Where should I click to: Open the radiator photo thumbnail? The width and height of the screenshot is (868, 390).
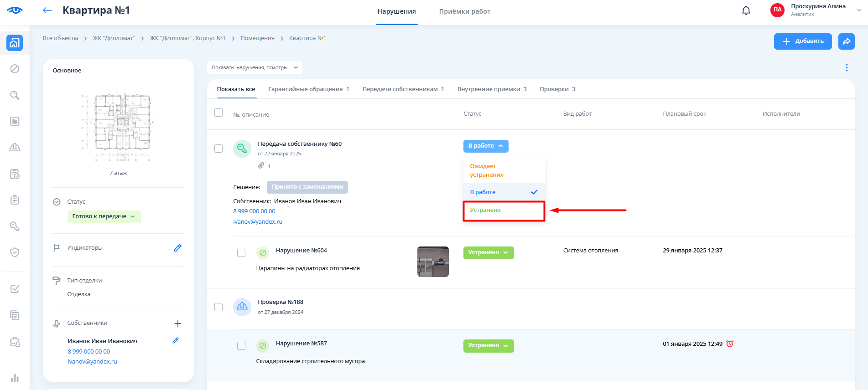(433, 262)
